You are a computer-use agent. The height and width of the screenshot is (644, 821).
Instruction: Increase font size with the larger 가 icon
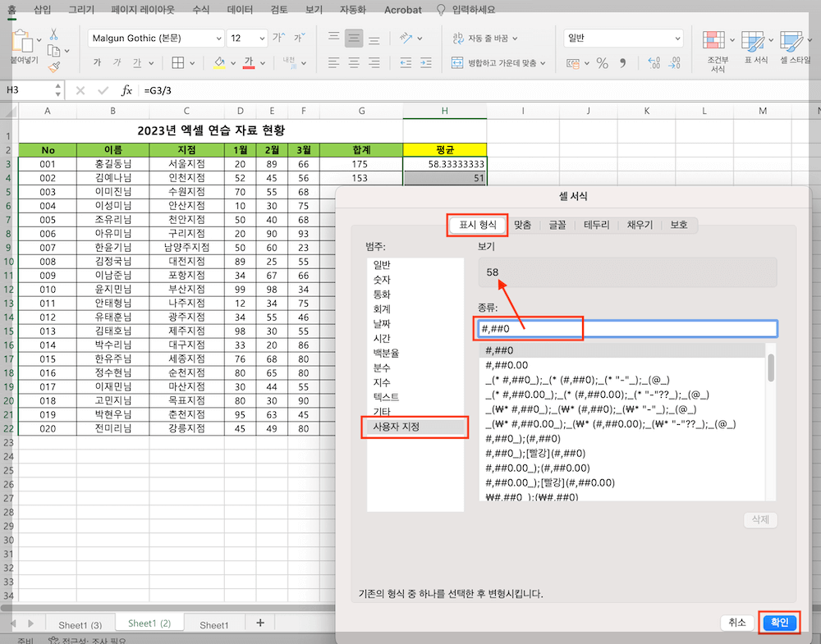tap(278, 38)
